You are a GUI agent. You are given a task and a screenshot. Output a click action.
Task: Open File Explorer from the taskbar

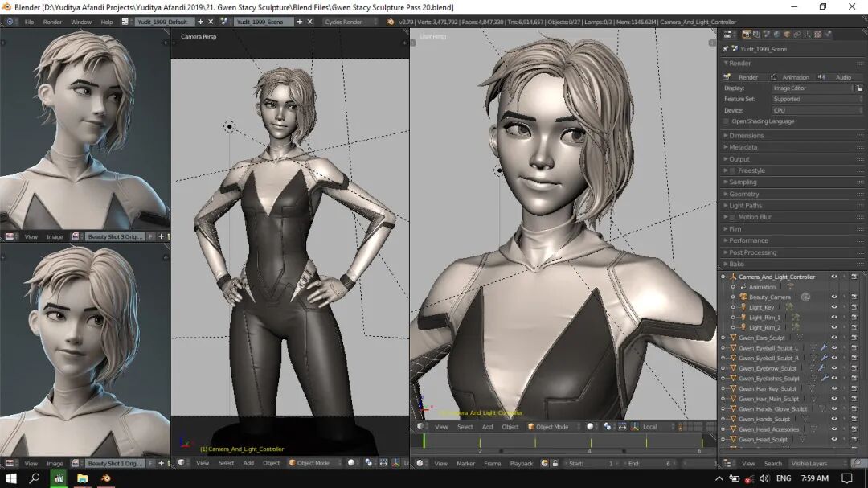point(83,478)
